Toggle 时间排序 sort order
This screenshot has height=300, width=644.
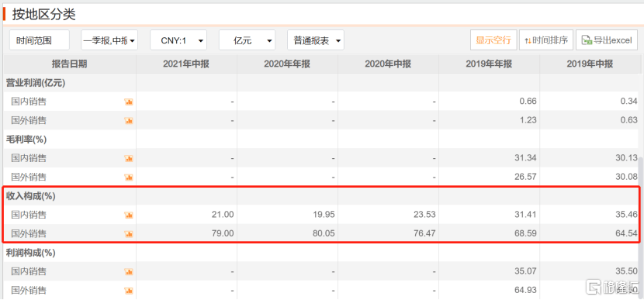tap(546, 40)
